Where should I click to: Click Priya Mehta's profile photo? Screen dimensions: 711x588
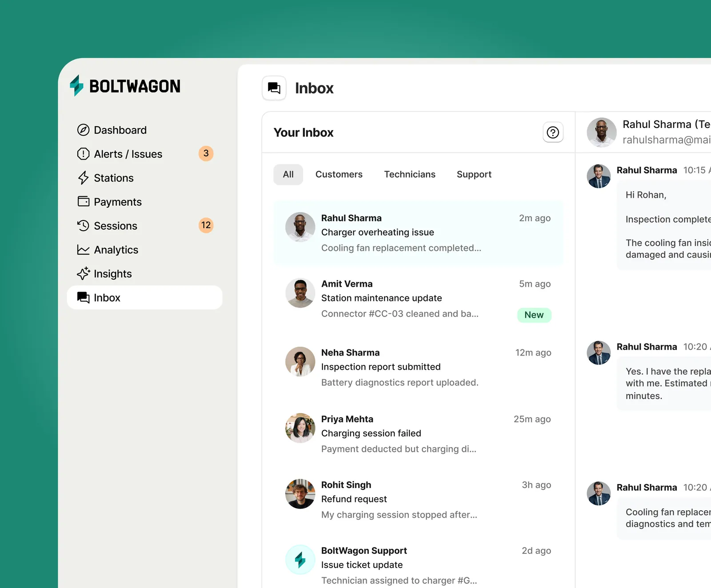300,428
